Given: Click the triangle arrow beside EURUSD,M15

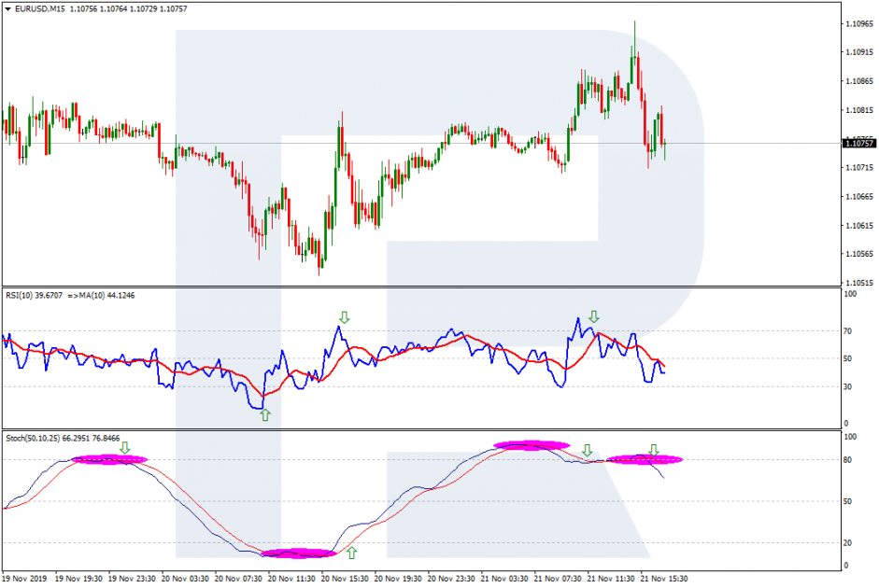Looking at the screenshot, I should 7,9.
